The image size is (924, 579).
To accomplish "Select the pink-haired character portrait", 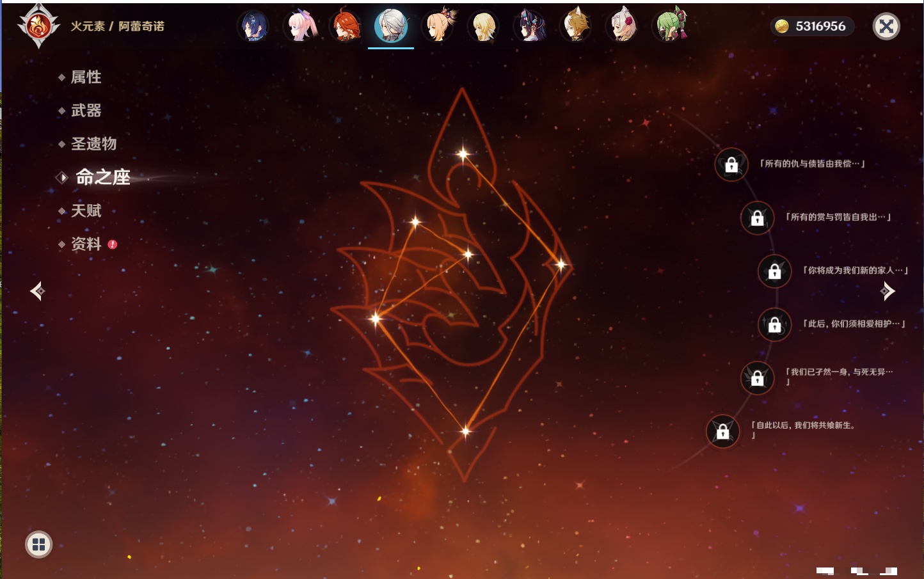I will [x=300, y=27].
